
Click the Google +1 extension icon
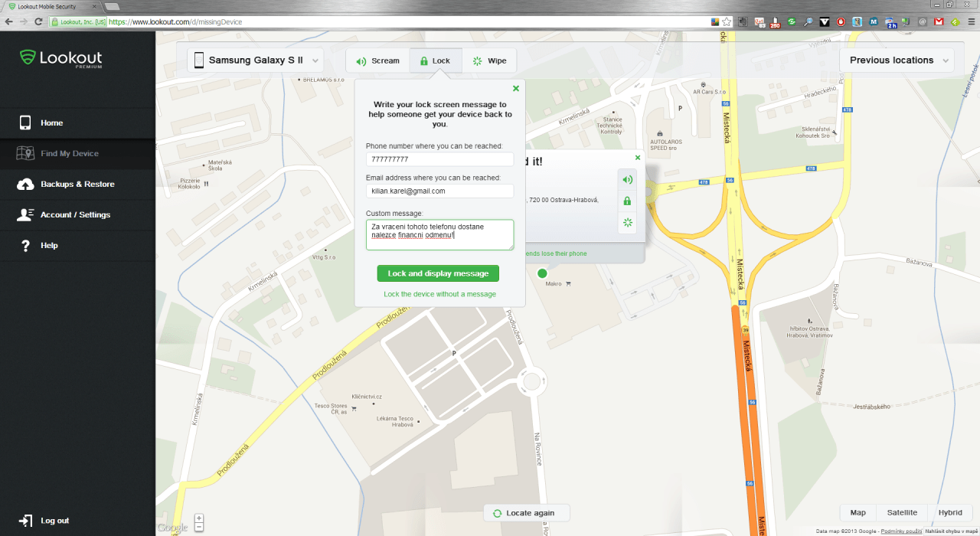pyautogui.click(x=759, y=22)
